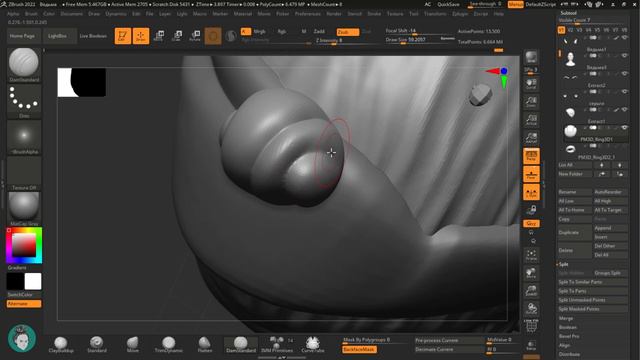Click the Zoom canvas icon
This screenshot has width=640, height=360.
tap(531, 102)
